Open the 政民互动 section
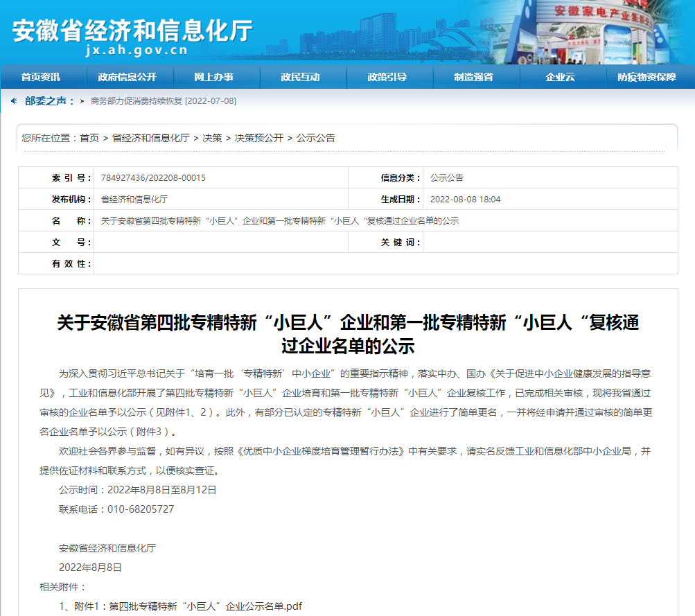 click(x=301, y=77)
